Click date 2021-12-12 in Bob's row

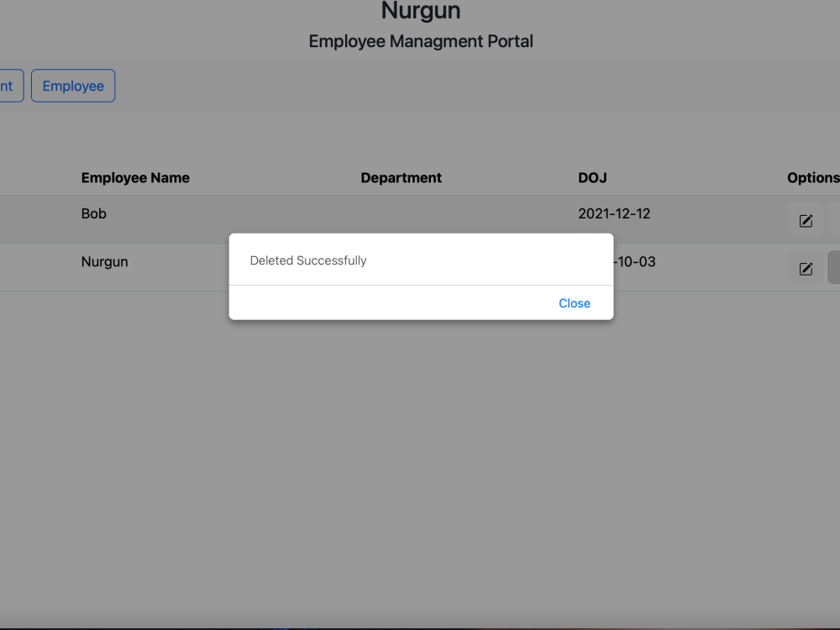(x=614, y=213)
